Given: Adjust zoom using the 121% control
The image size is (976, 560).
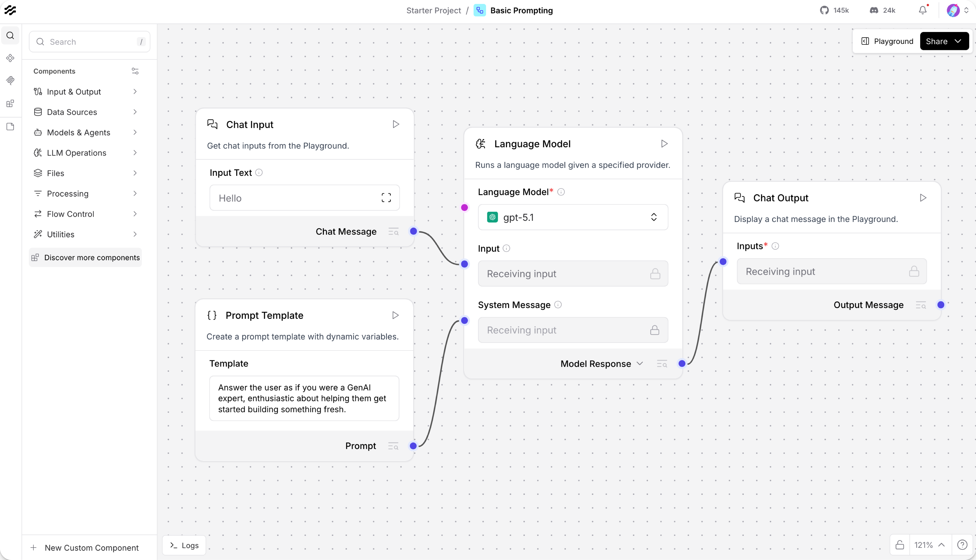Looking at the screenshot, I should tap(924, 545).
